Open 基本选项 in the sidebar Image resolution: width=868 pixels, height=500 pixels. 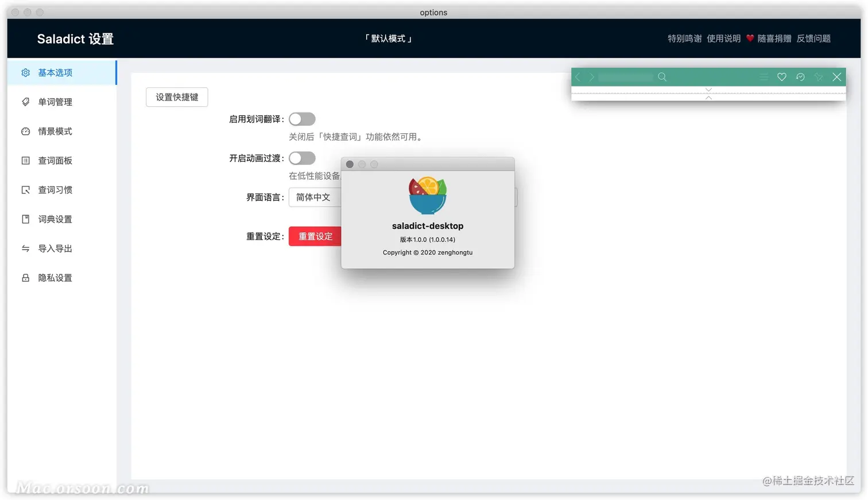tap(62, 73)
